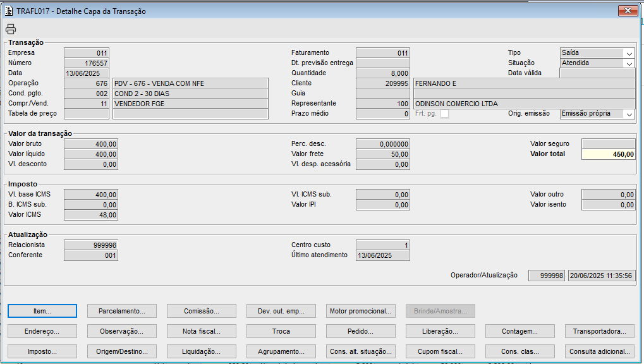Click the Representante code field 100
The width and height of the screenshot is (644, 364).
[x=383, y=104]
